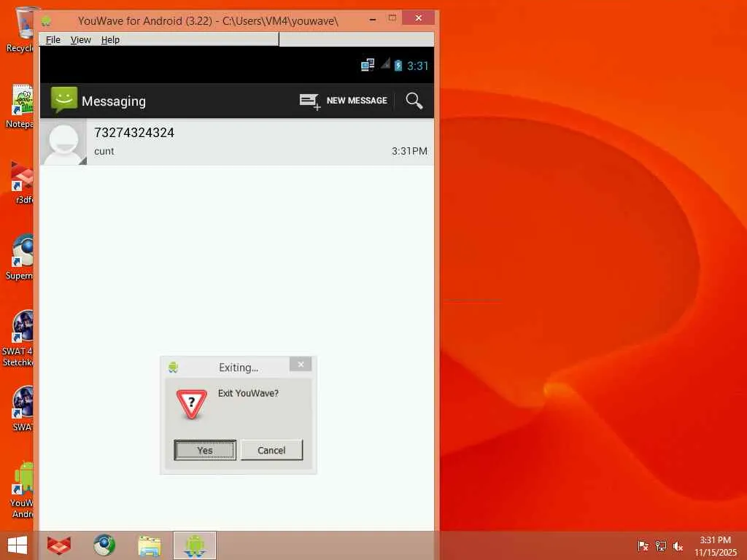Screen dimensions: 747x560
Task: Tap contact avatar for 73274324324
Action: 63,142
